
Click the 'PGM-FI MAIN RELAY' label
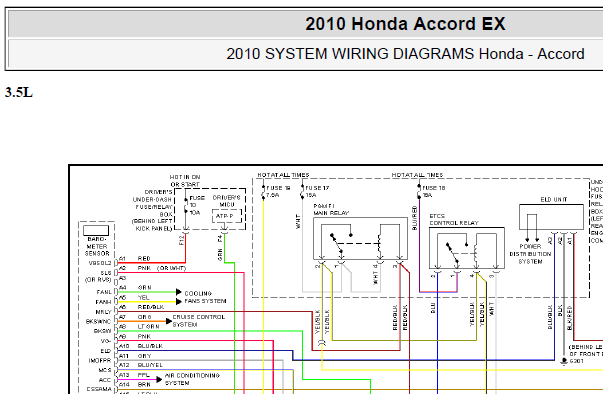pyautogui.click(x=331, y=209)
